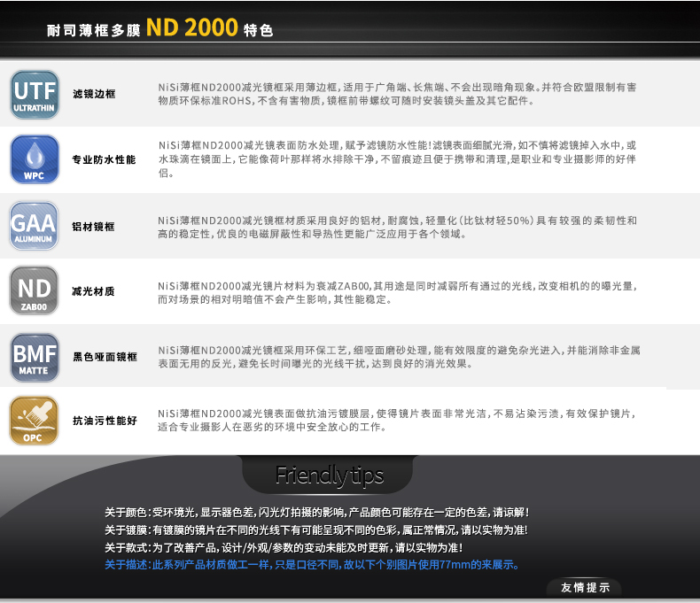Click the Friendly tips heading

click(330, 475)
